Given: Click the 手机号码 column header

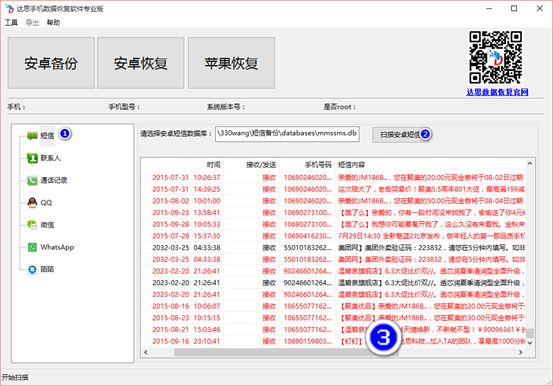Looking at the screenshot, I should click(x=318, y=165).
